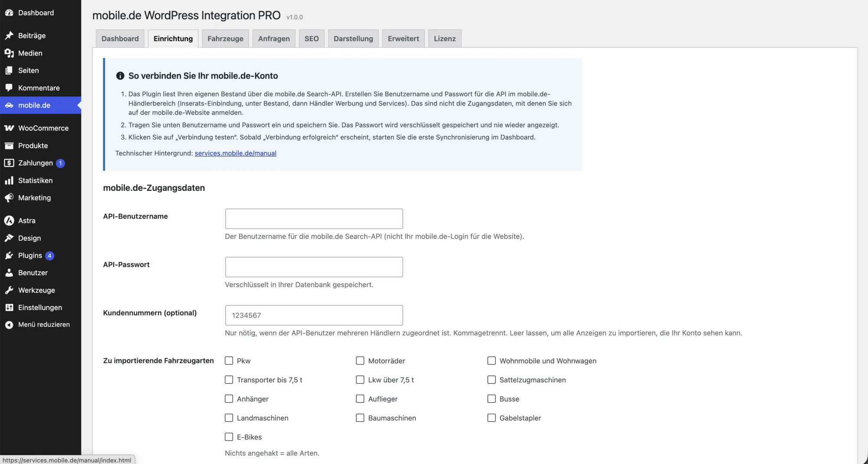Click the Statistiken bar chart icon

[9, 180]
